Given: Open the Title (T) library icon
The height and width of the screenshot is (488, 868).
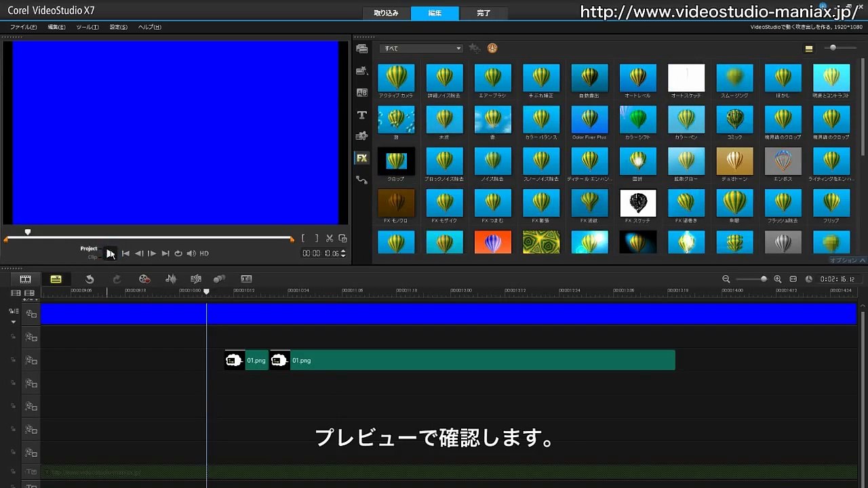Looking at the screenshot, I should 362,115.
